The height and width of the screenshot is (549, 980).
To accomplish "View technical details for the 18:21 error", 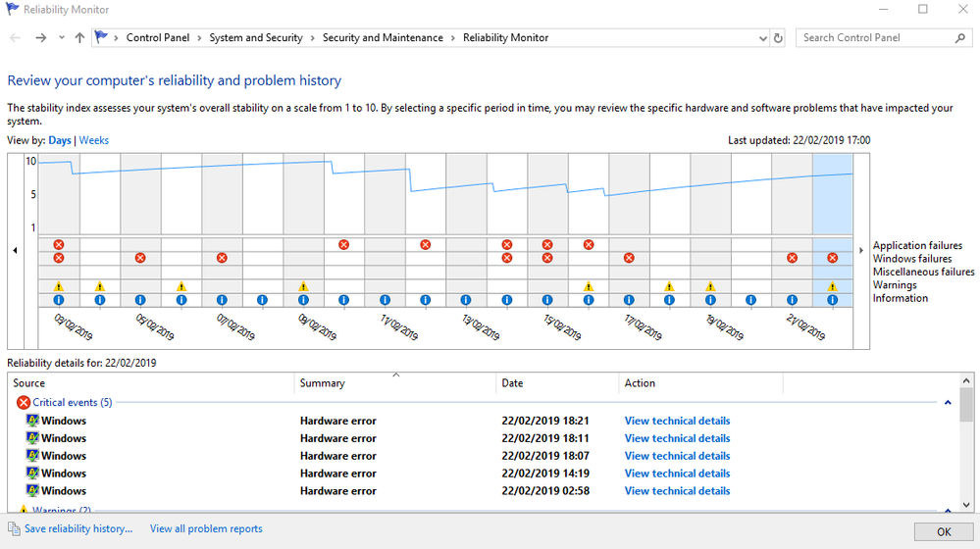I will tap(677, 421).
